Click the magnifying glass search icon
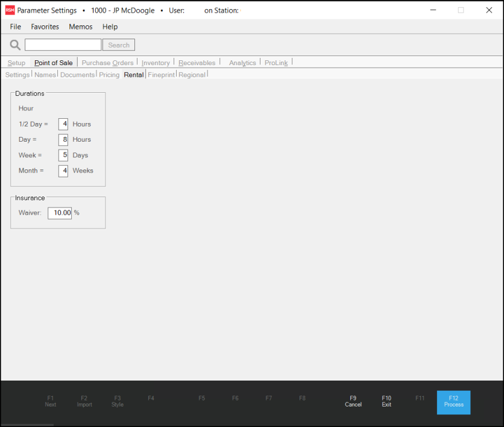 pyautogui.click(x=15, y=45)
